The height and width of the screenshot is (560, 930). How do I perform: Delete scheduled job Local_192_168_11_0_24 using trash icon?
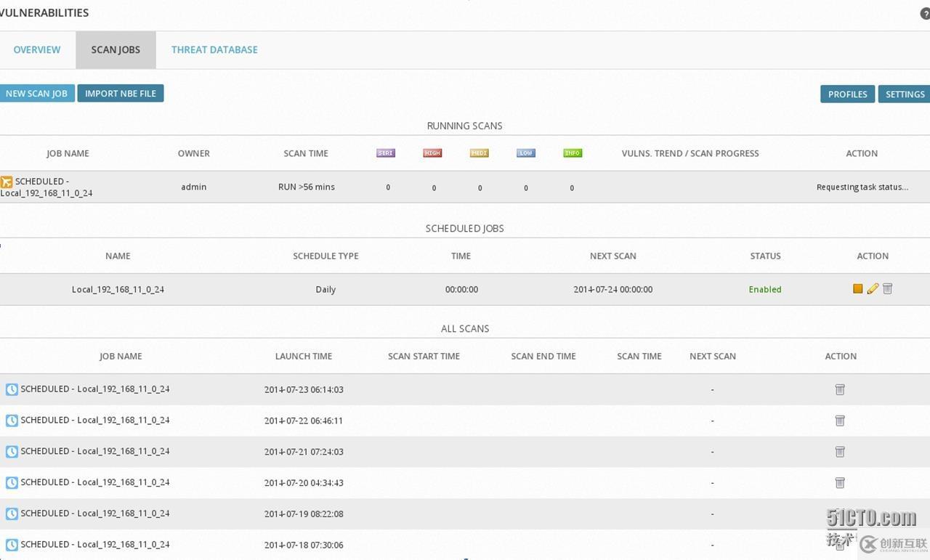pos(887,289)
